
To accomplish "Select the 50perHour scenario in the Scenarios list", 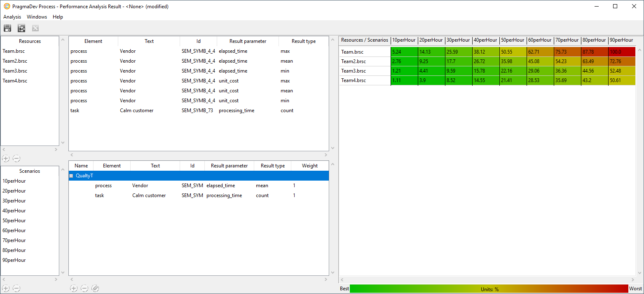I will pyautogui.click(x=14, y=221).
